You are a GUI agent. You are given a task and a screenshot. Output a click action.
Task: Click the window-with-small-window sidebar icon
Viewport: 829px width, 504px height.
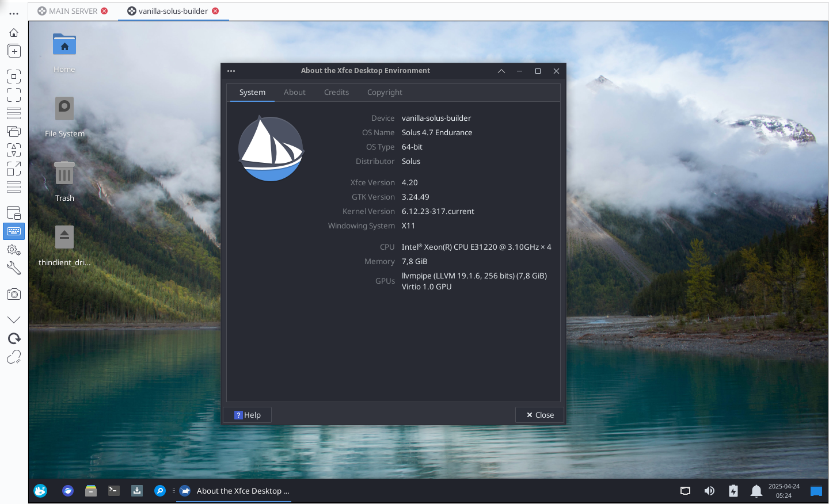[14, 213]
